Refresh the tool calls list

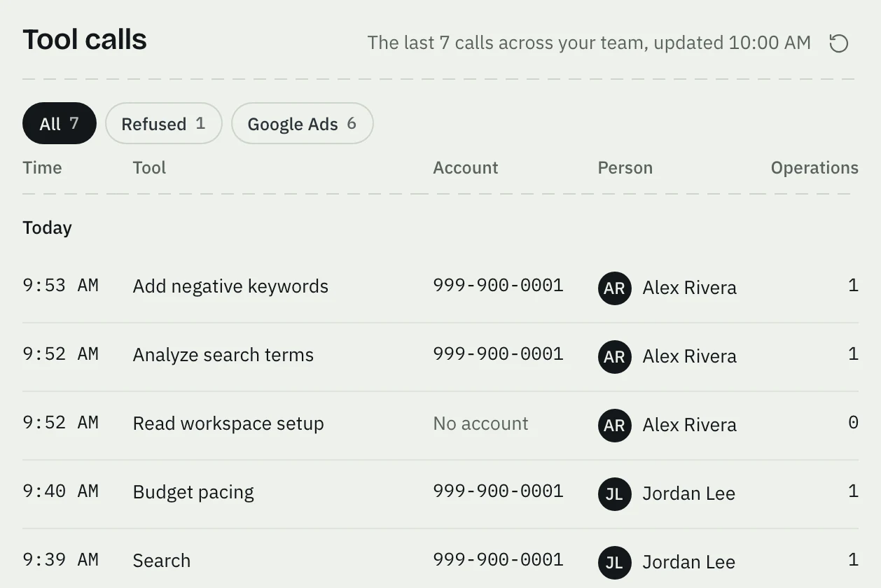(x=838, y=43)
